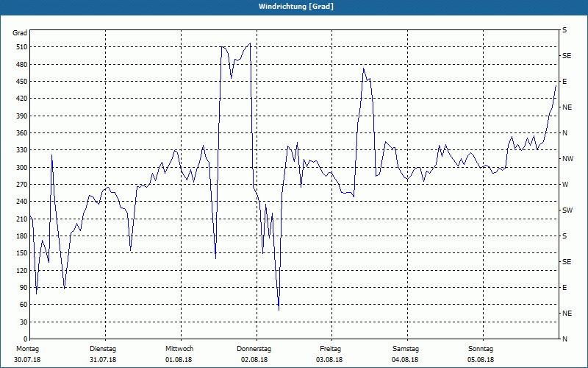Select the 480 value on the degree axis

[22, 65]
